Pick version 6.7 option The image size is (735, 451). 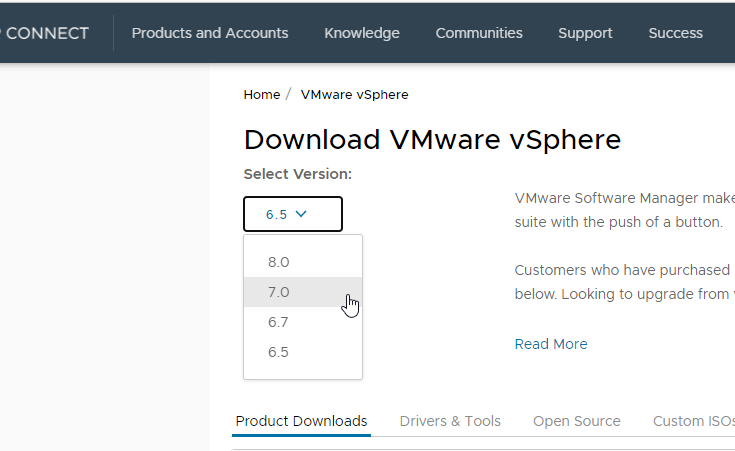tap(303, 322)
